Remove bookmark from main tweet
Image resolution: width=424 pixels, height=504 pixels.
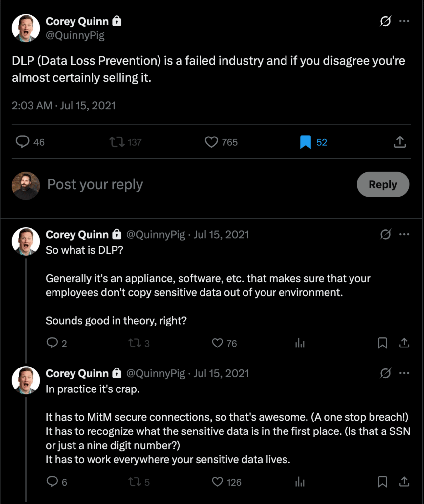click(x=305, y=142)
